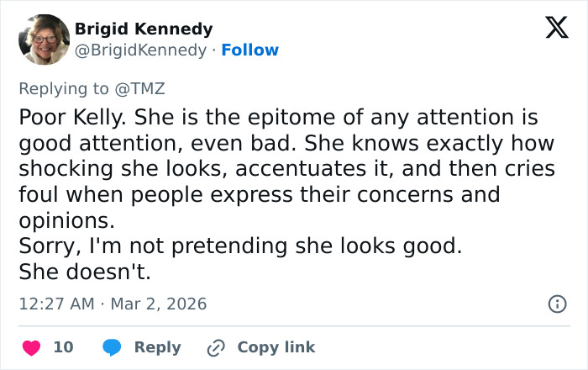Screen dimensions: 588x370
Task: Click the Reply text label
Action: (157, 347)
